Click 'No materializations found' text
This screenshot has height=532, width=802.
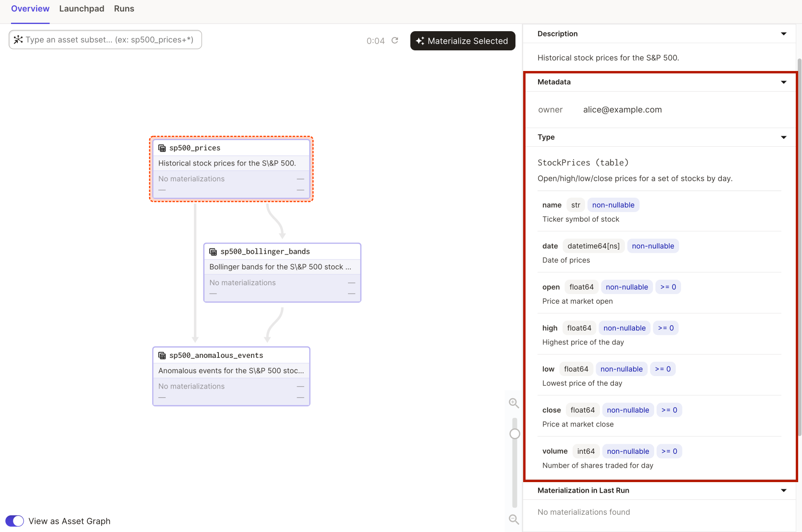(x=584, y=512)
